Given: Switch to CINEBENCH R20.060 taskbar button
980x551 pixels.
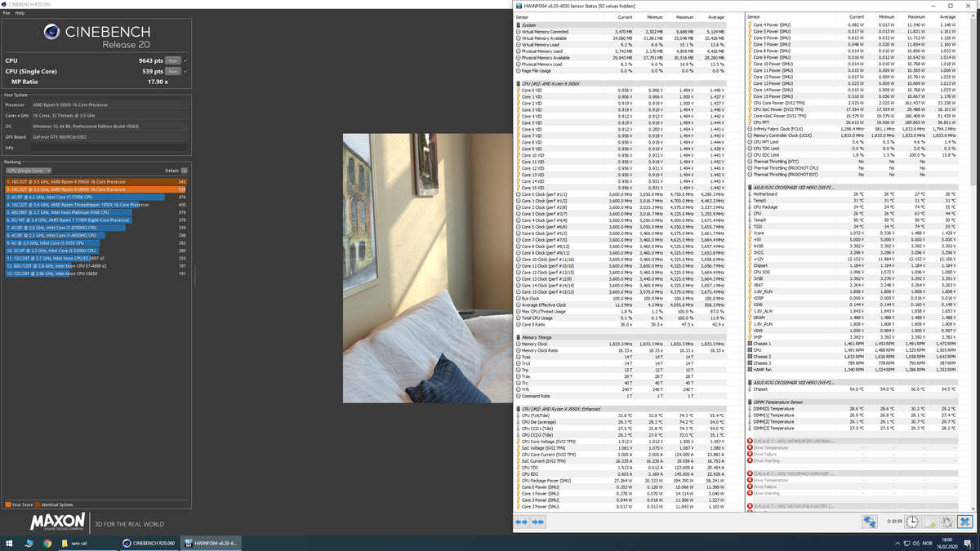Looking at the screenshot, I should 149,543.
